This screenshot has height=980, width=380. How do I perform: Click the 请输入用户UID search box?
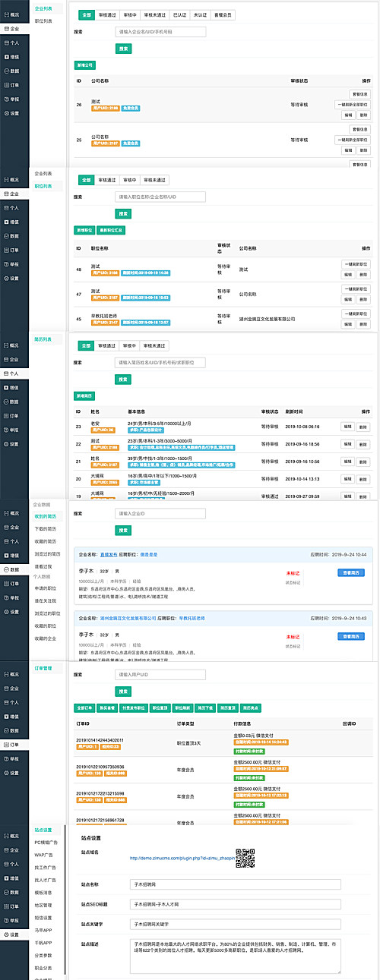[160, 674]
